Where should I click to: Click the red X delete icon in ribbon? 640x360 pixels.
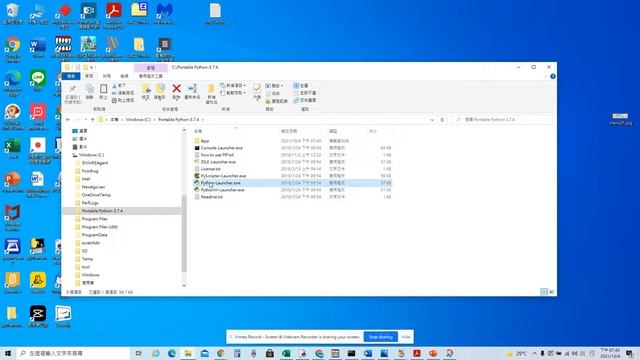coord(176,89)
